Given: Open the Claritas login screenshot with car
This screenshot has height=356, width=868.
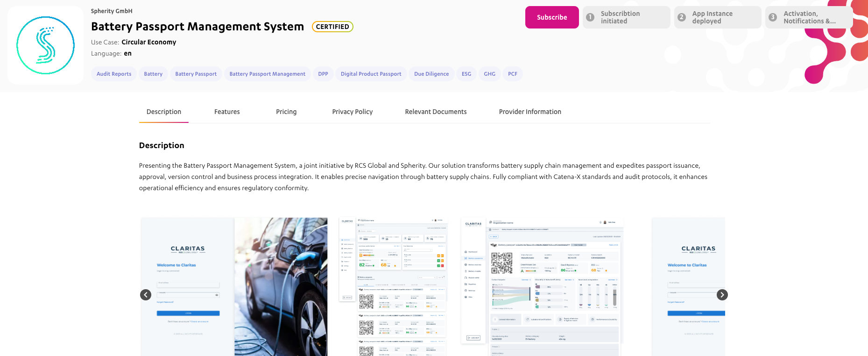Looking at the screenshot, I should (x=234, y=286).
